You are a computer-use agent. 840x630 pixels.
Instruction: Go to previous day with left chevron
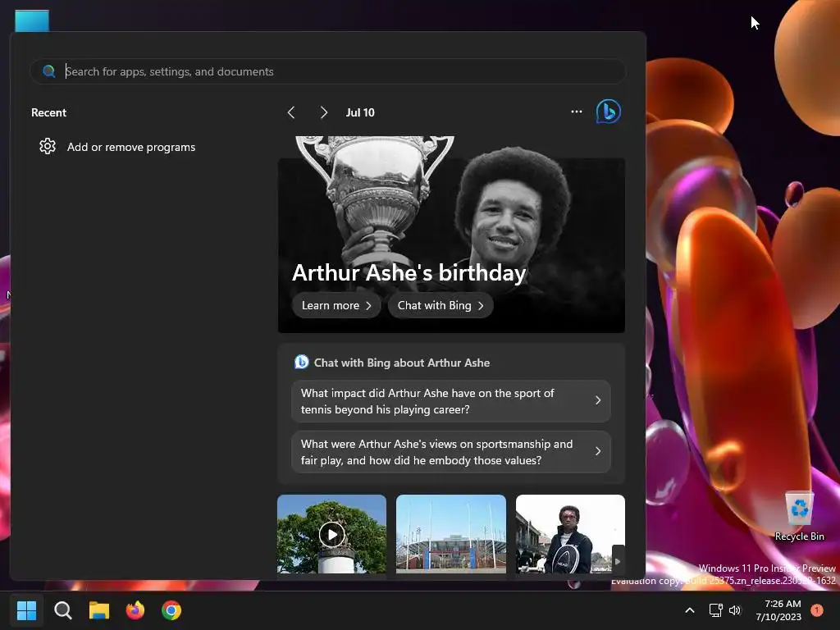click(291, 112)
